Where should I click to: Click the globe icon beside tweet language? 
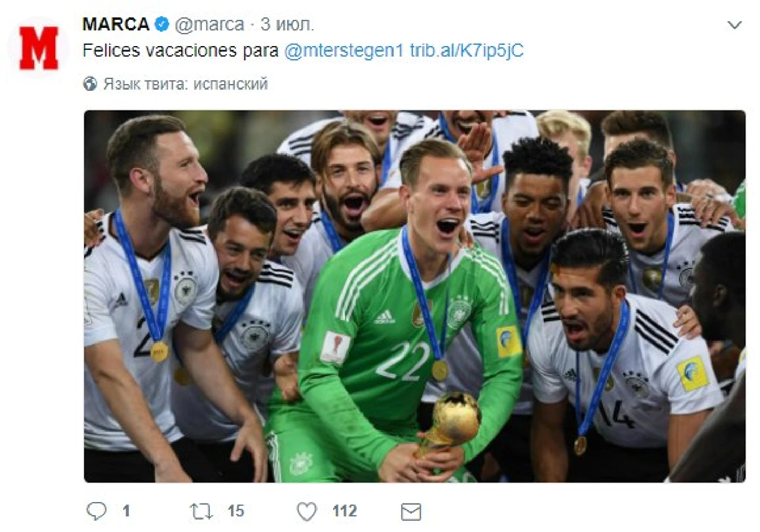click(90, 84)
